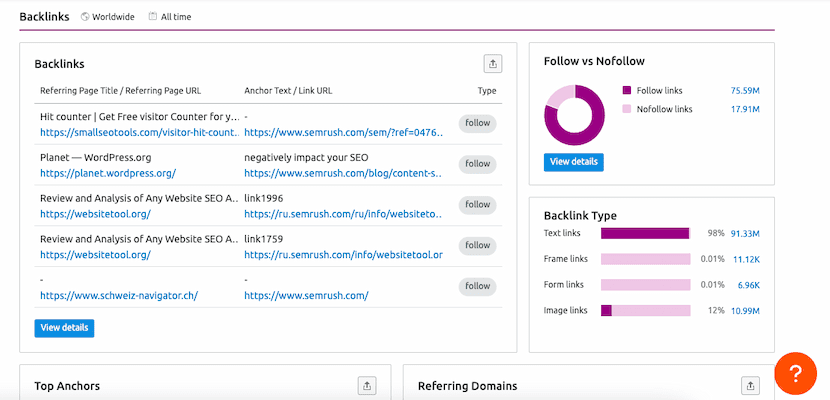830x400 pixels.
Task: Click the Nofollow links legend swatch
Action: [x=627, y=109]
